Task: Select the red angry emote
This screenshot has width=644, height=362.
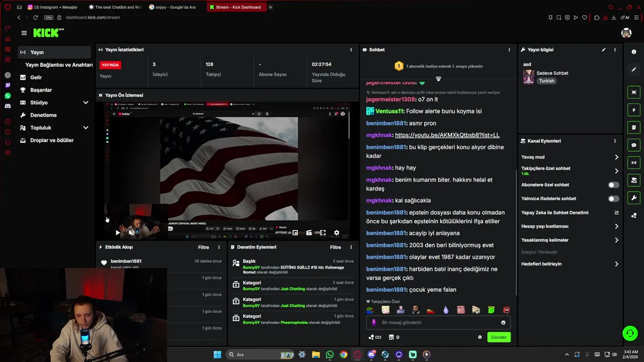Action: (507, 310)
